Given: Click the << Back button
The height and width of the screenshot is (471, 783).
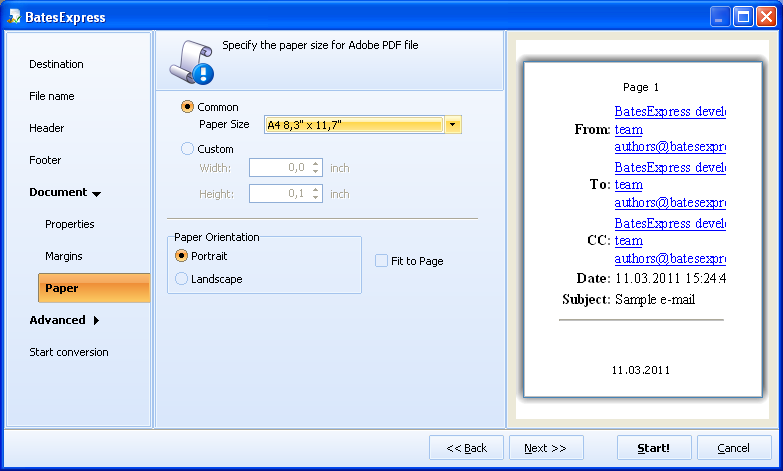Looking at the screenshot, I should click(x=466, y=448).
